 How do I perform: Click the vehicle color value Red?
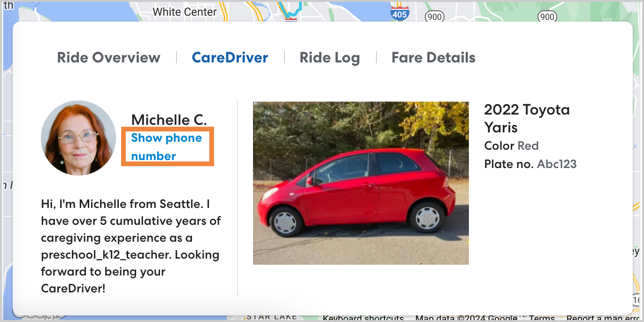[x=528, y=146]
